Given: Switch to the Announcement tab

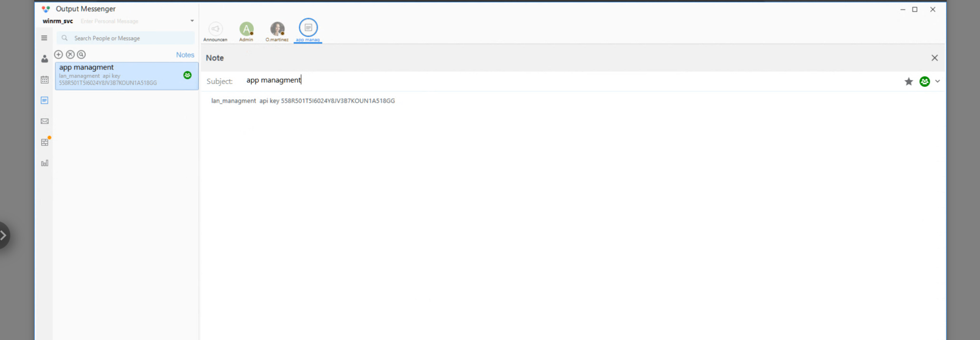Looking at the screenshot, I should coord(215,31).
